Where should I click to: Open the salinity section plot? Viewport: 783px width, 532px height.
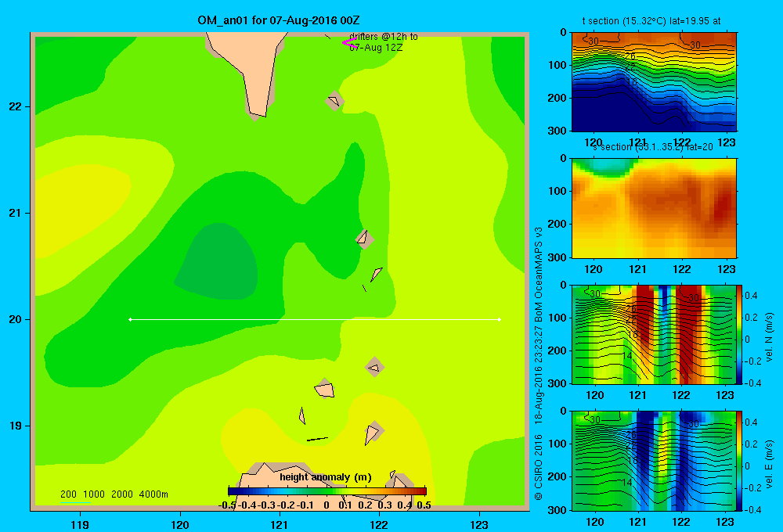click(x=654, y=208)
